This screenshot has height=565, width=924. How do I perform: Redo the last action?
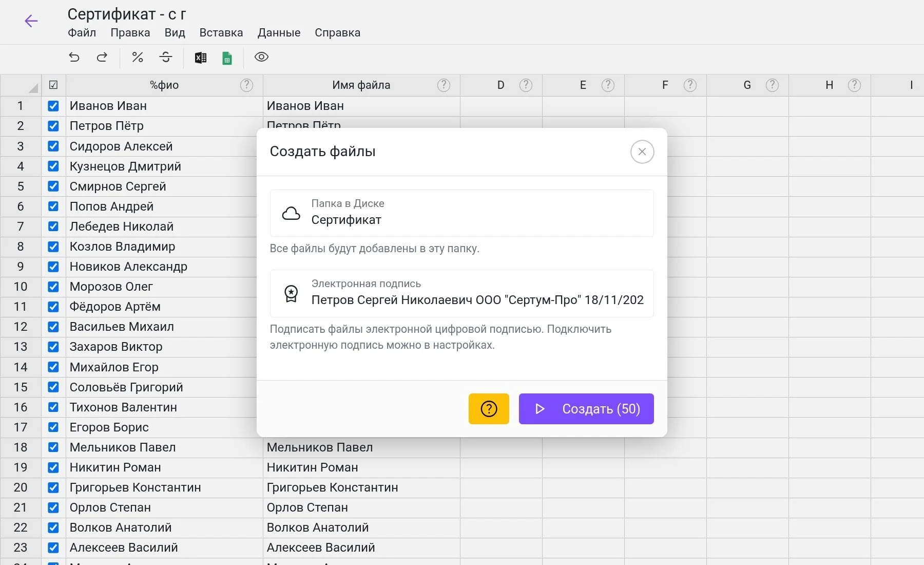tap(102, 57)
